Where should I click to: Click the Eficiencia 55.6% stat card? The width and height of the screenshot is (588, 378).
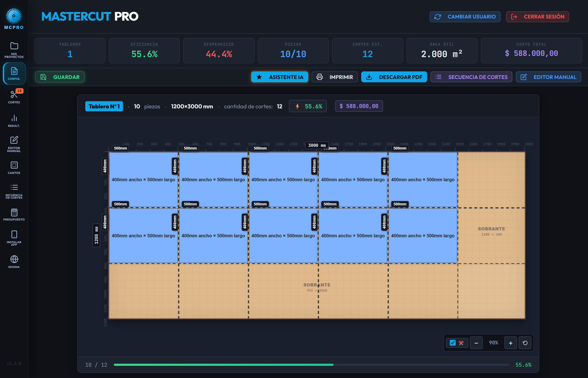click(144, 51)
